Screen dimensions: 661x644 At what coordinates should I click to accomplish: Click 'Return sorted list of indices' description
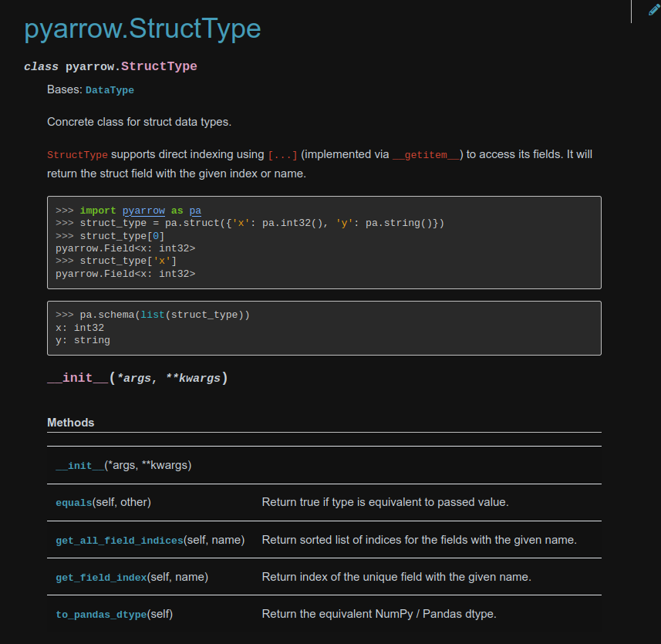420,540
